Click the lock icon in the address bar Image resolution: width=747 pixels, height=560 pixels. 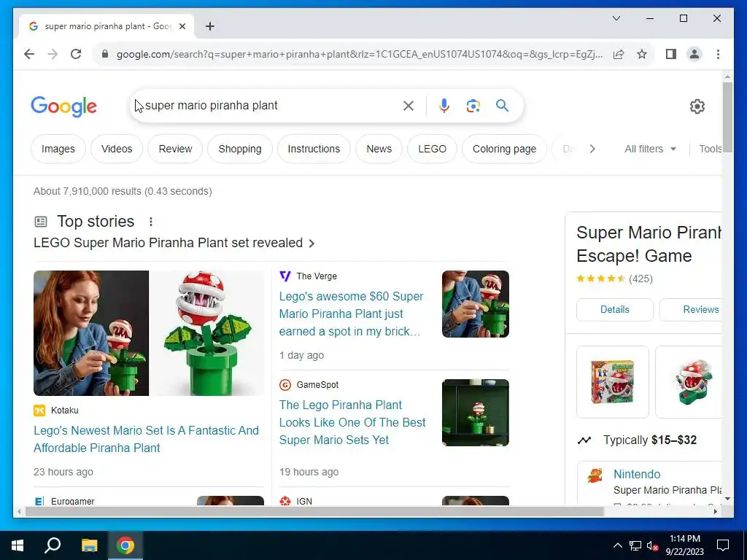(105, 54)
